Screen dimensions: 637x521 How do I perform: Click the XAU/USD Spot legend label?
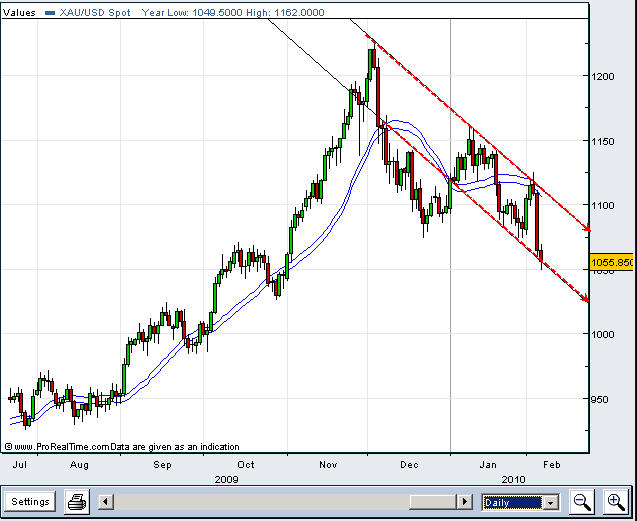coord(95,13)
